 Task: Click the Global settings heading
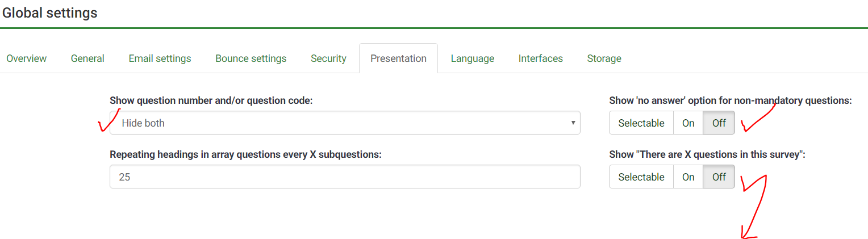pos(50,13)
